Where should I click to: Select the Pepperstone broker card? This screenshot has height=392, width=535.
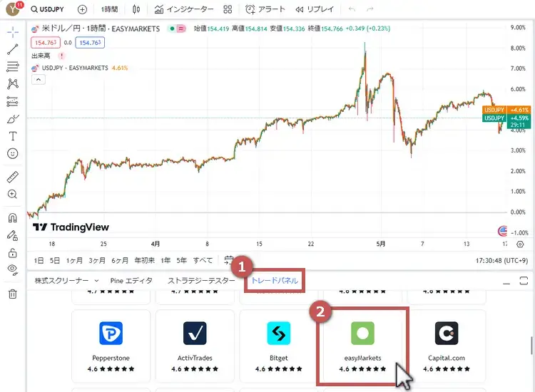click(111, 346)
